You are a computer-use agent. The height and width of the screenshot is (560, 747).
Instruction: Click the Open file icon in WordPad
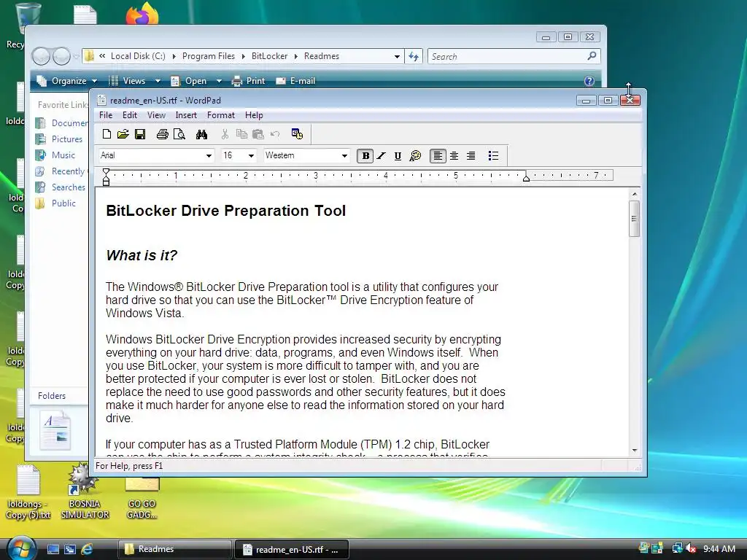[123, 134]
